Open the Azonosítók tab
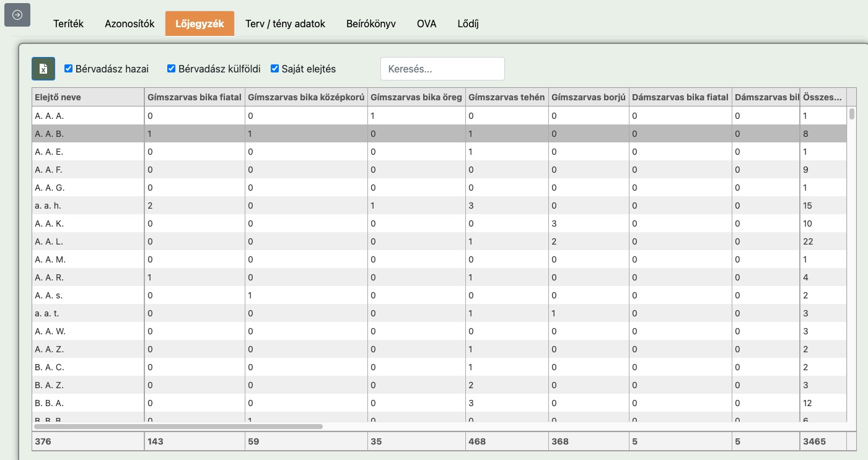The height and width of the screenshot is (460, 868). tap(129, 24)
